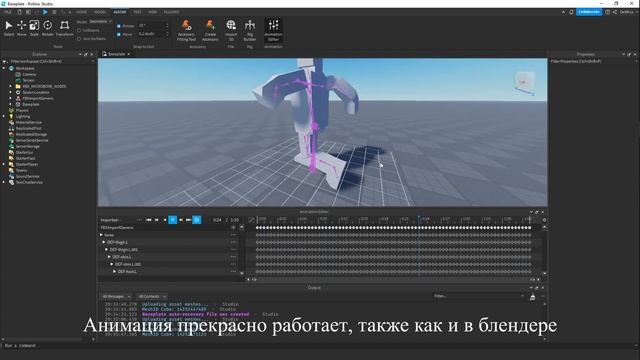Open the All Contexts dropdown
This screenshot has height=360, width=640.
coord(152,297)
